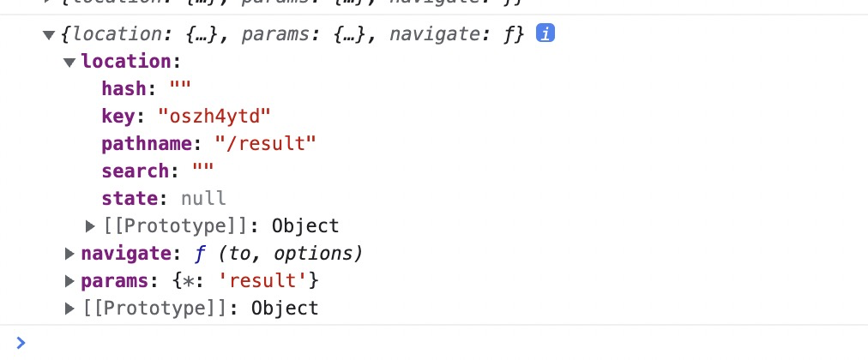Expand the [[Prototype]] arrow inside location
Image resolution: width=868 pixels, height=360 pixels.
[91, 226]
